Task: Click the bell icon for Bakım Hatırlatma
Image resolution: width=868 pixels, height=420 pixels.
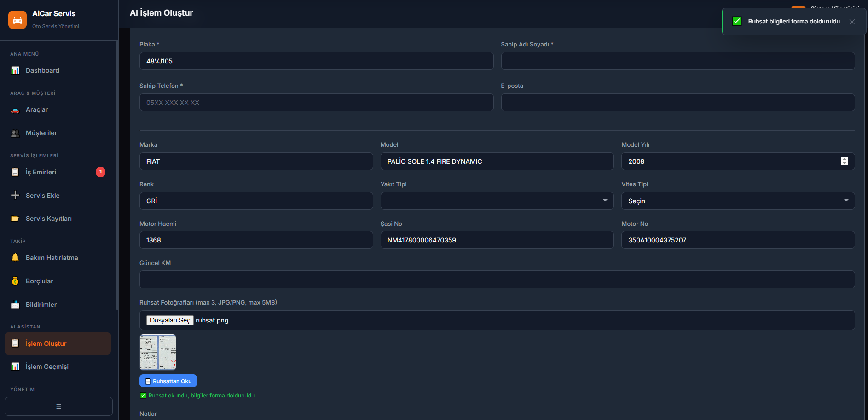Action: [x=15, y=258]
